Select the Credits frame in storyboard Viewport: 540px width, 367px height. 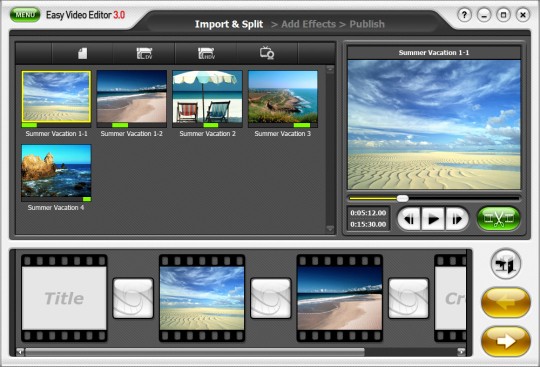450,298
